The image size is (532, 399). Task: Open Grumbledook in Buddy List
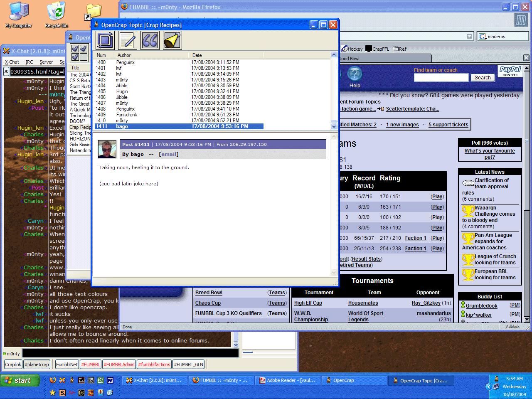coord(481,306)
